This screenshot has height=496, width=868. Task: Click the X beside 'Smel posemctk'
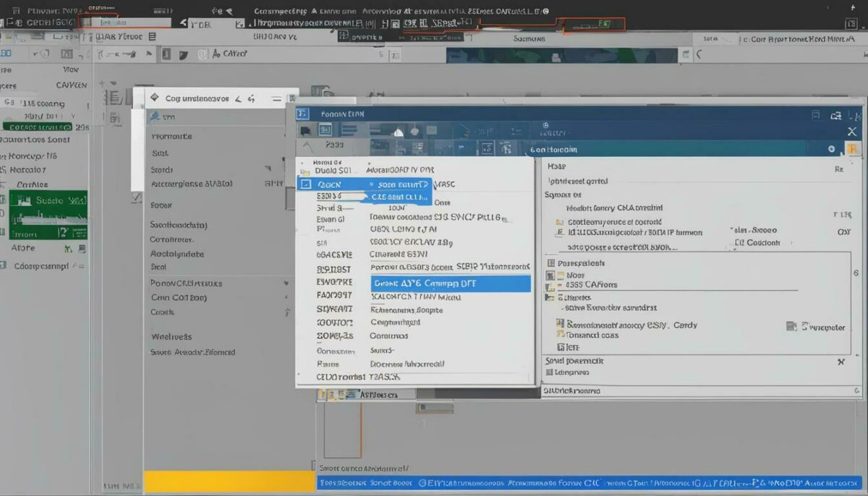click(x=841, y=361)
